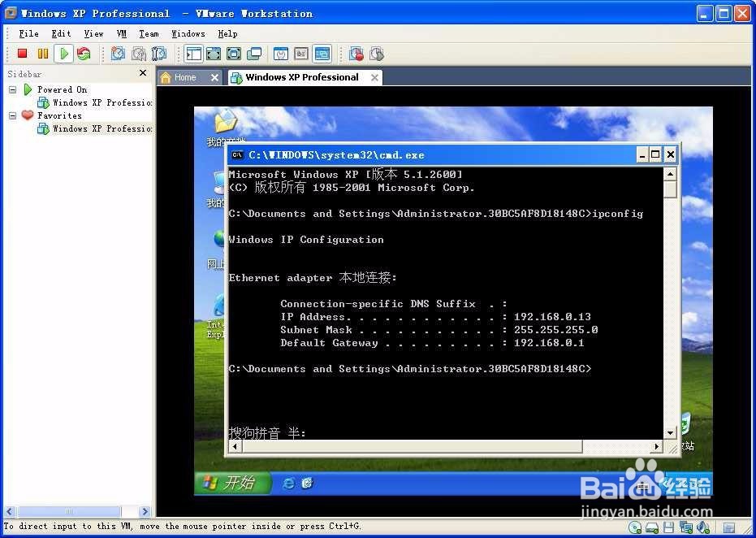Click the guest Start (开始) button
This screenshot has width=756, height=538.
[x=232, y=483]
